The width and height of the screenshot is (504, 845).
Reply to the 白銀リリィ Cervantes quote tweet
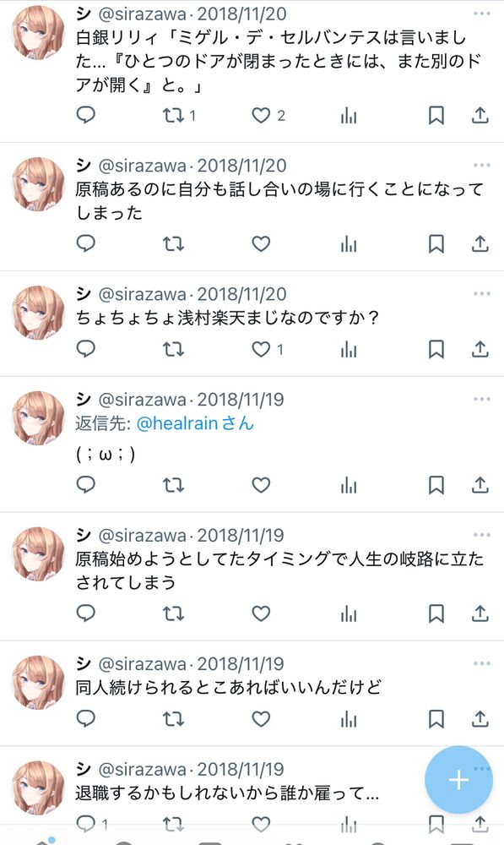(x=86, y=115)
